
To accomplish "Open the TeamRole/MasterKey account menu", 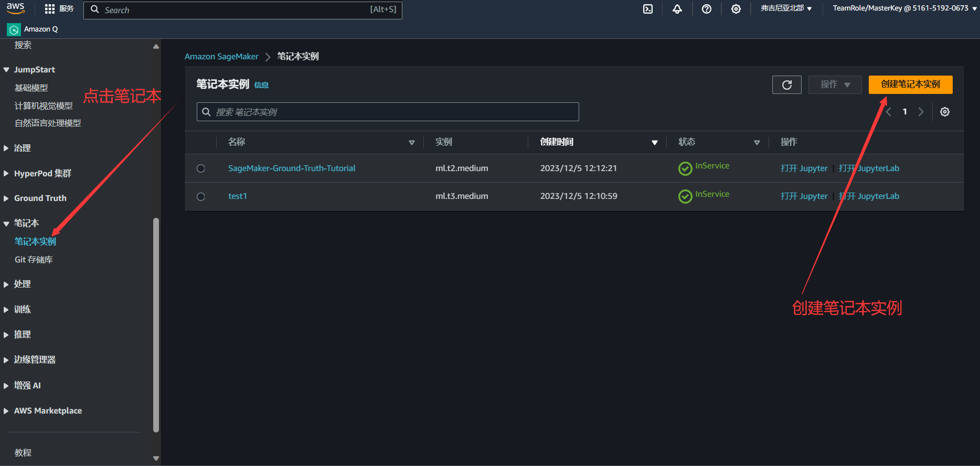I will click(904, 8).
